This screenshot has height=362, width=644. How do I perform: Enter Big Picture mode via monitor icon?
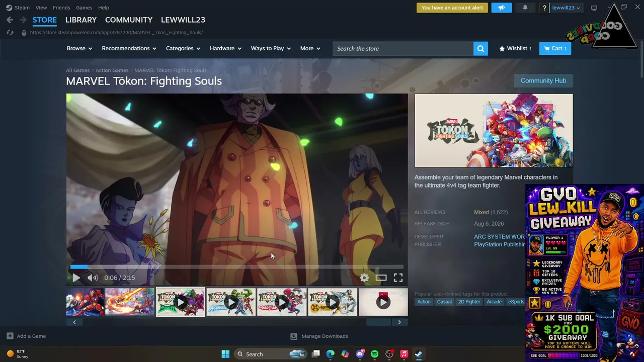point(594,8)
